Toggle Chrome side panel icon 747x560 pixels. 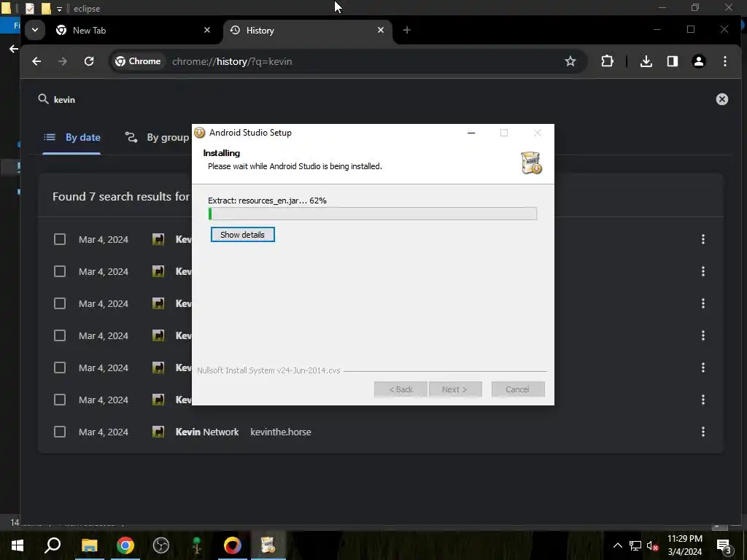pos(672,61)
